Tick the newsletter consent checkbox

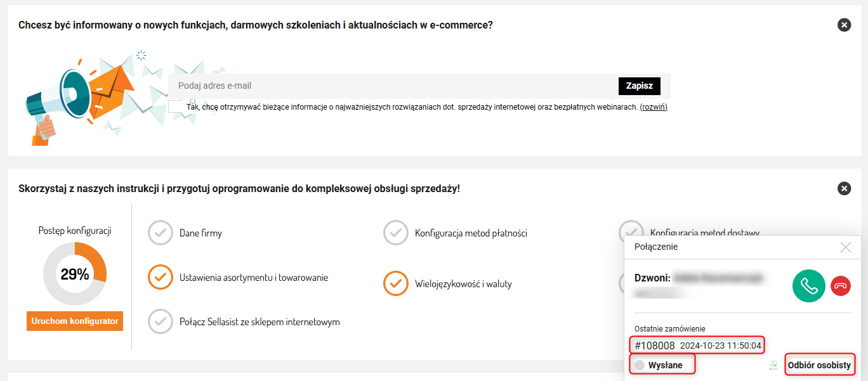coord(175,107)
